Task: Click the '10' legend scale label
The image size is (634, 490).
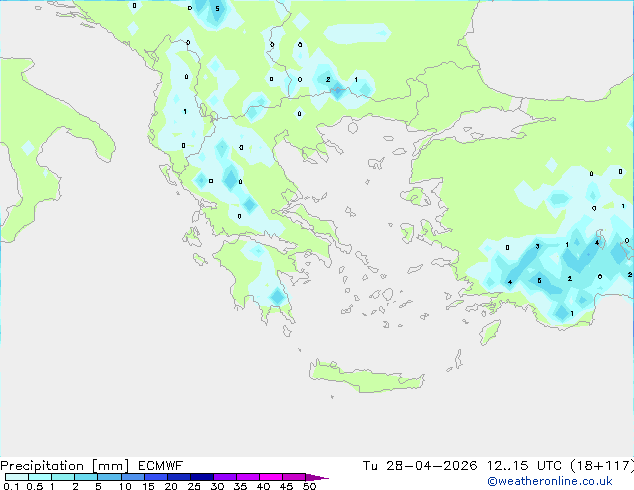Action: tap(125, 486)
